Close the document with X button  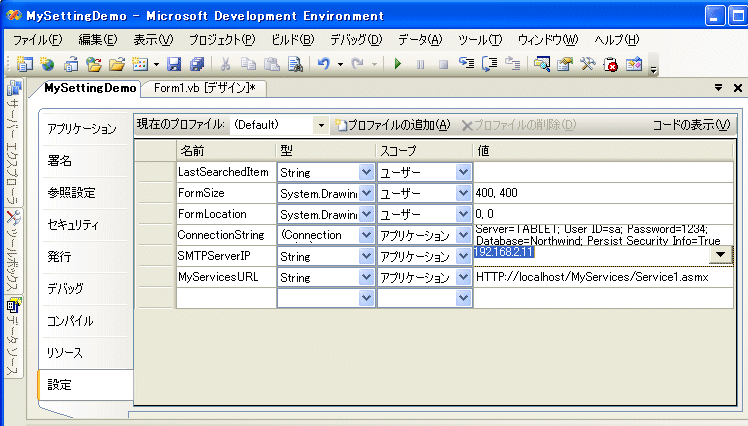(738, 88)
